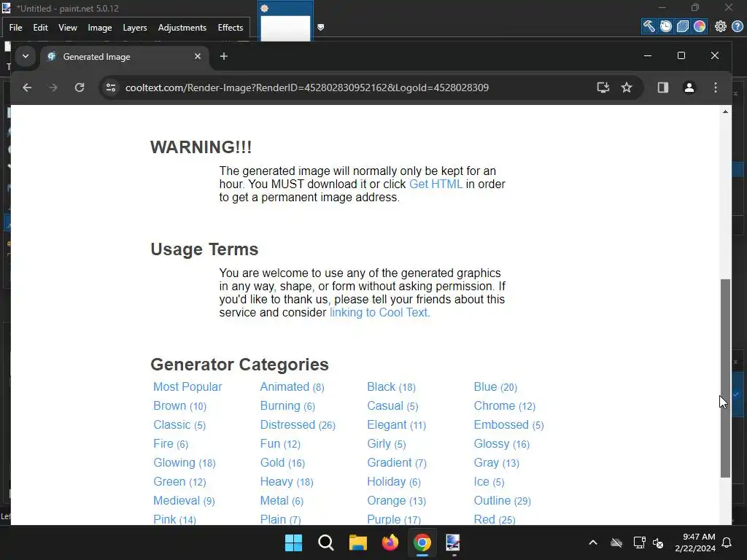Open the File menu in paint.net
The image size is (747, 560).
(x=16, y=28)
